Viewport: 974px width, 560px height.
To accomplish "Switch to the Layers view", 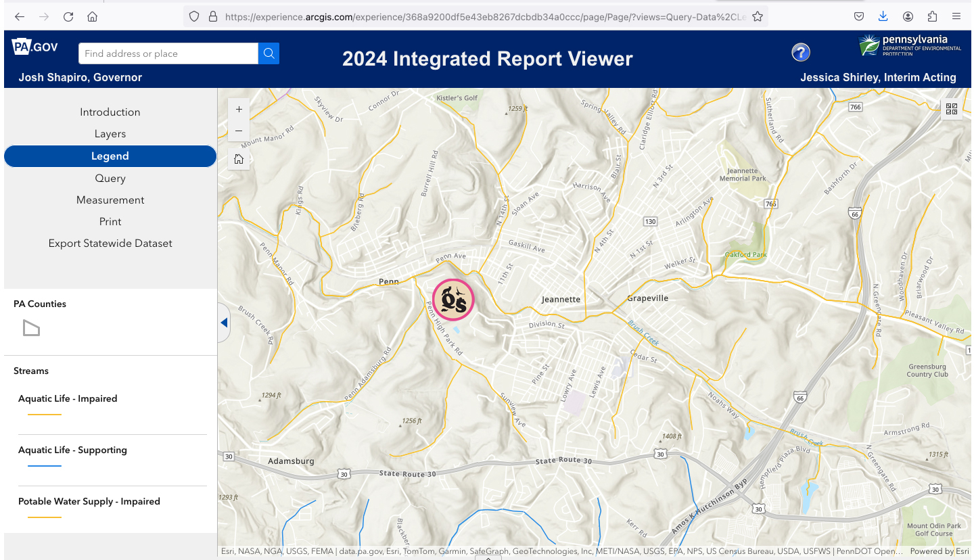I will click(x=110, y=134).
